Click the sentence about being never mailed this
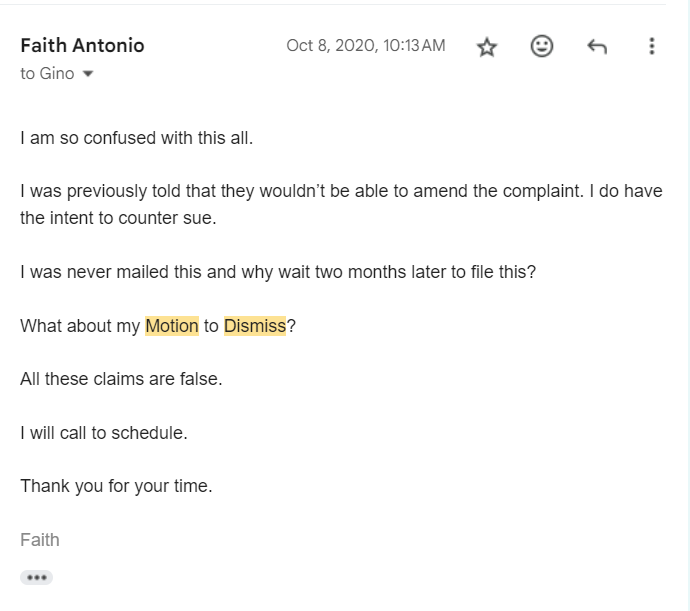This screenshot has height=611, width=690. [278, 272]
